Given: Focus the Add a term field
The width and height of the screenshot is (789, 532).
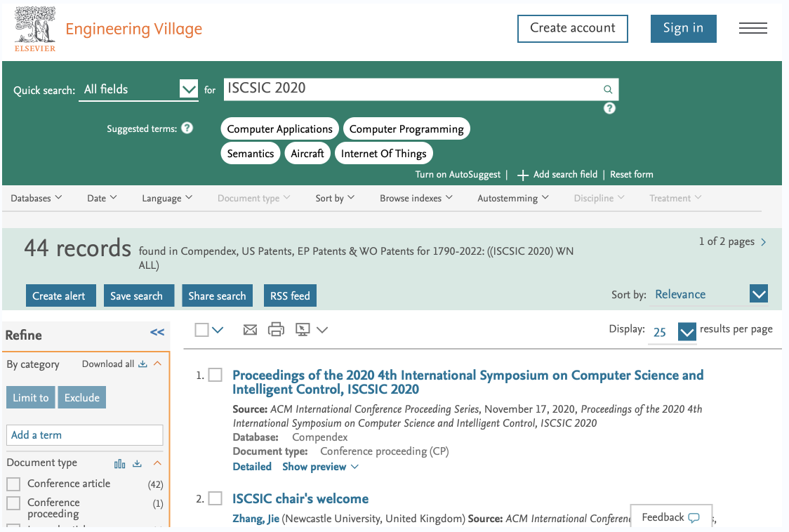Looking at the screenshot, I should pos(84,435).
